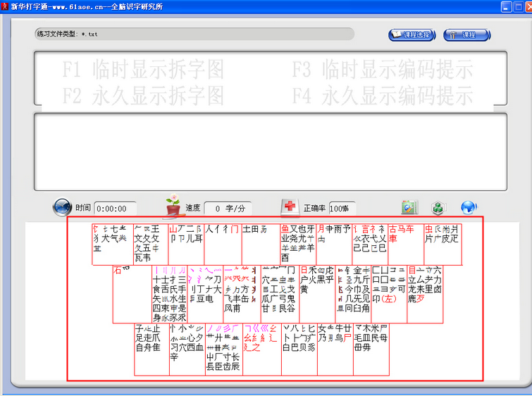Click the 土田 key in the chart
The height and width of the screenshot is (396, 532).
[x=259, y=244]
